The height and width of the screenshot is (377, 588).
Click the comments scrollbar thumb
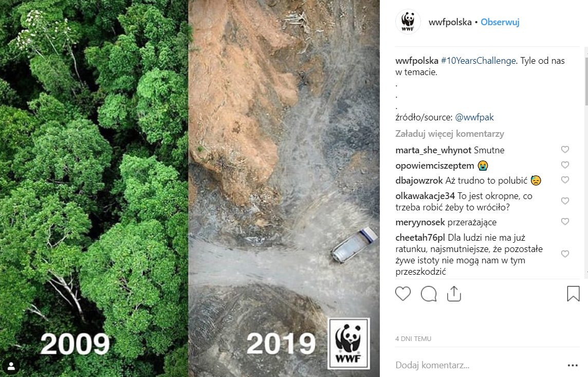pos(585,77)
